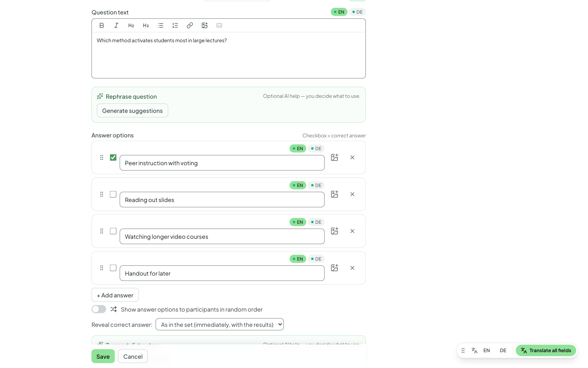Screen dimensions: 588x368
Task: Remove the Watching longer video courses answer
Action: point(352,231)
